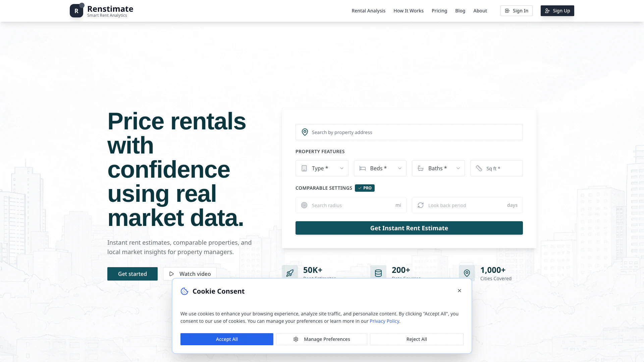
Task: Go to the Pricing nav item
Action: click(439, 11)
